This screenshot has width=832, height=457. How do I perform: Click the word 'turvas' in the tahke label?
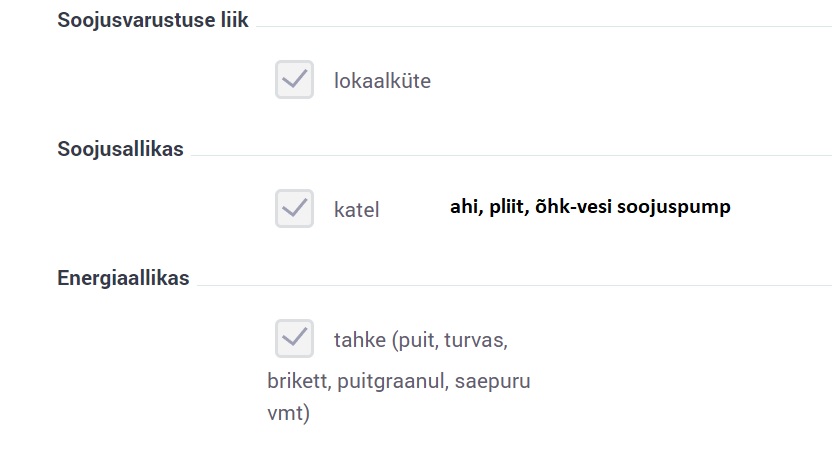(x=478, y=340)
